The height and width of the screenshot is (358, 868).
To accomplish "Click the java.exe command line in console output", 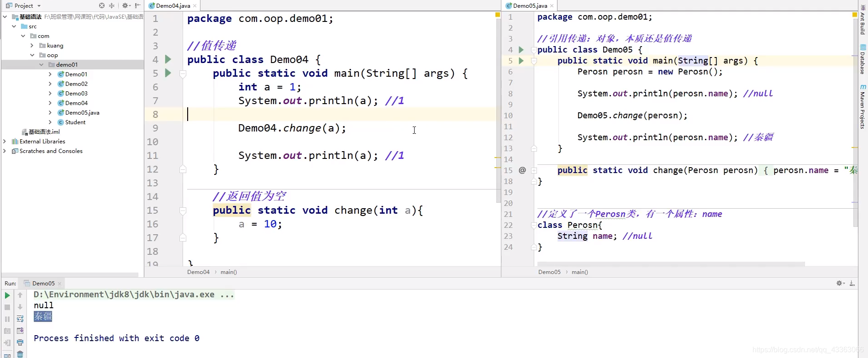I will point(134,295).
